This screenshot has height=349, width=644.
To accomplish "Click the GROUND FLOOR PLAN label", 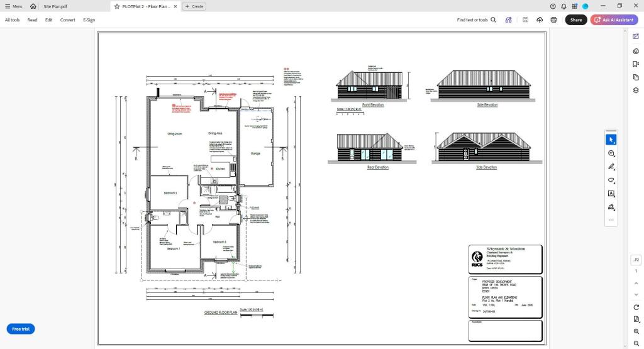I will (221, 313).
